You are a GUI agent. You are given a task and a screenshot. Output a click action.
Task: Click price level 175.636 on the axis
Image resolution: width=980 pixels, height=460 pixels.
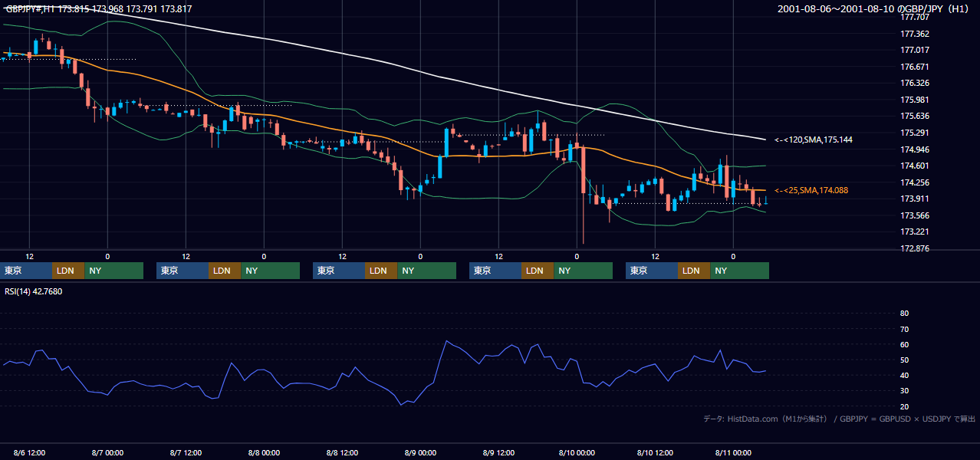pos(915,117)
